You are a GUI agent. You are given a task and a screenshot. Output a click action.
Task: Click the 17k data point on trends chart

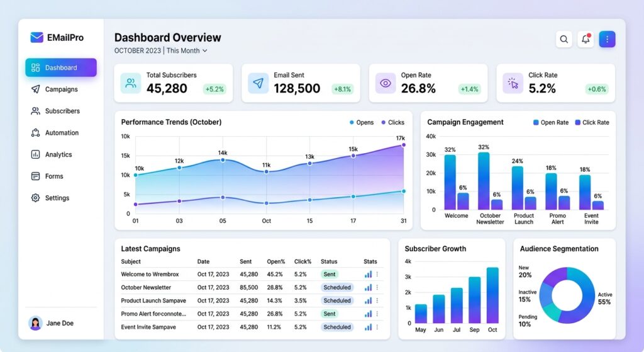click(404, 145)
